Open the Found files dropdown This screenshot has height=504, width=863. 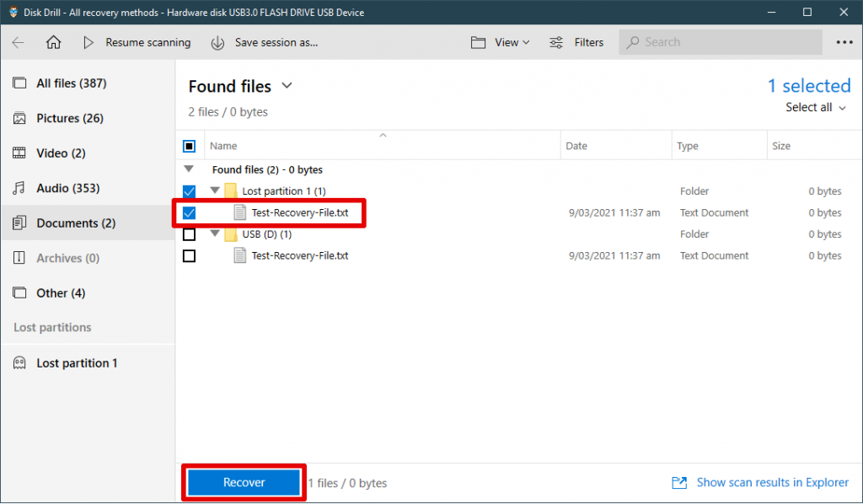coord(286,86)
